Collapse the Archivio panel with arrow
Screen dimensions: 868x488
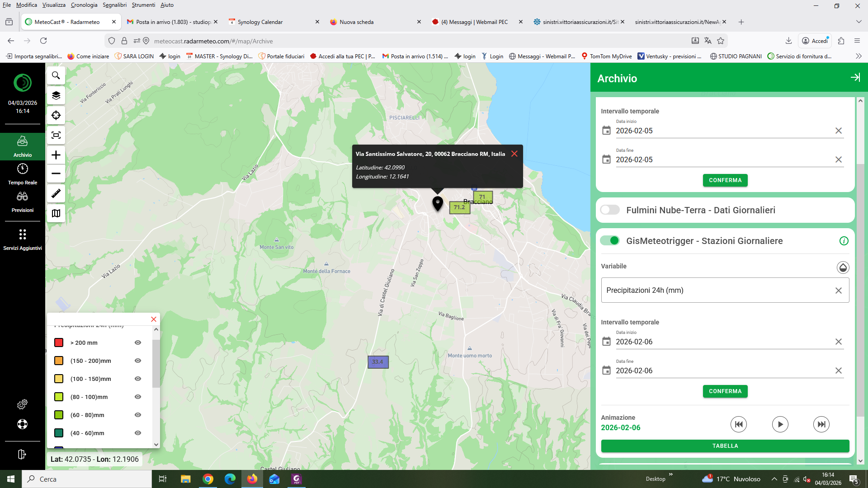point(855,78)
